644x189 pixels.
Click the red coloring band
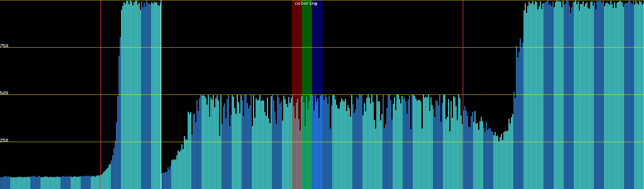click(x=297, y=47)
